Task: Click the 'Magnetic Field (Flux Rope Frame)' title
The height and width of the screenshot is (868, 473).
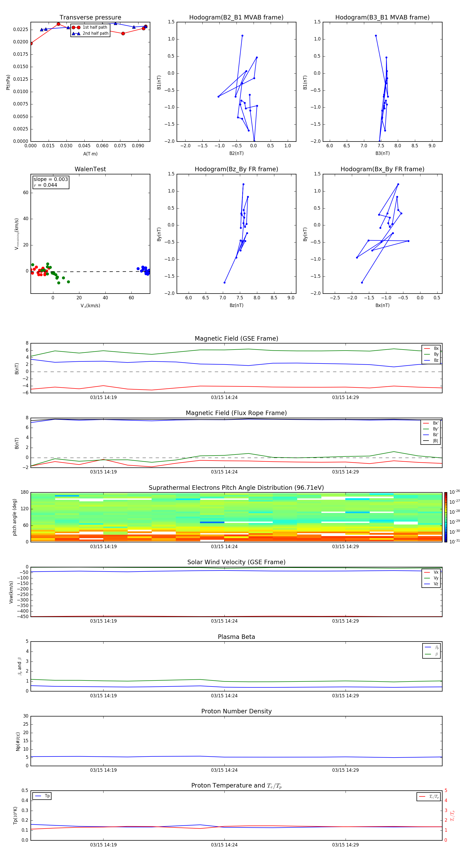Action: [x=236, y=413]
